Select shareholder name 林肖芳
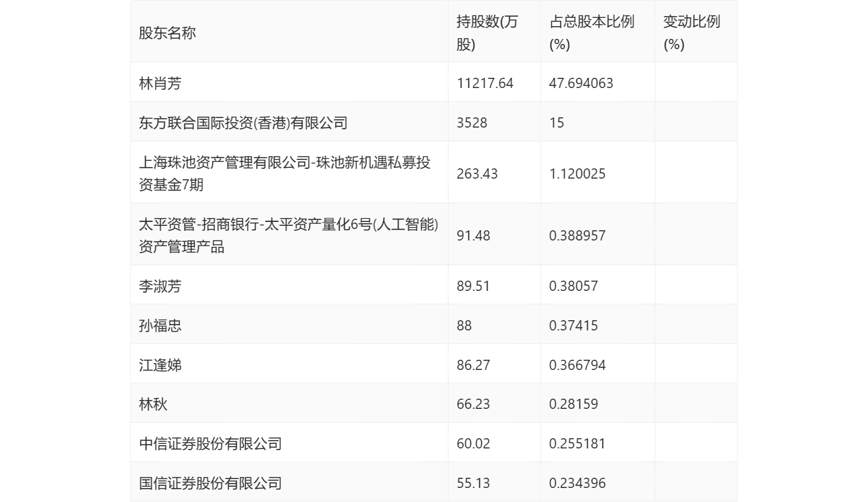868x502 pixels. (160, 83)
